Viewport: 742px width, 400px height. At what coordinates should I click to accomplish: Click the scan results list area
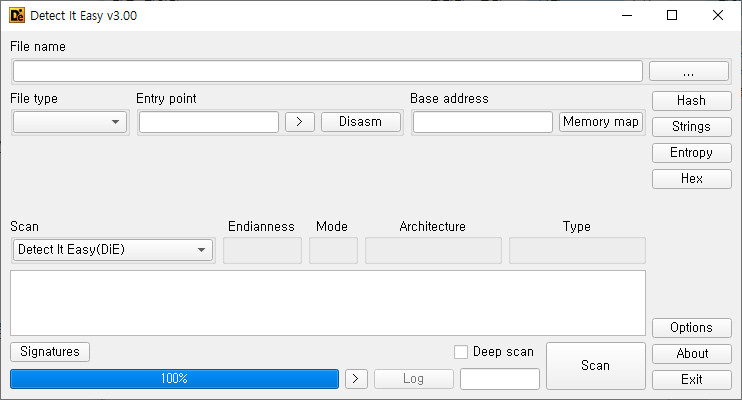coord(328,303)
